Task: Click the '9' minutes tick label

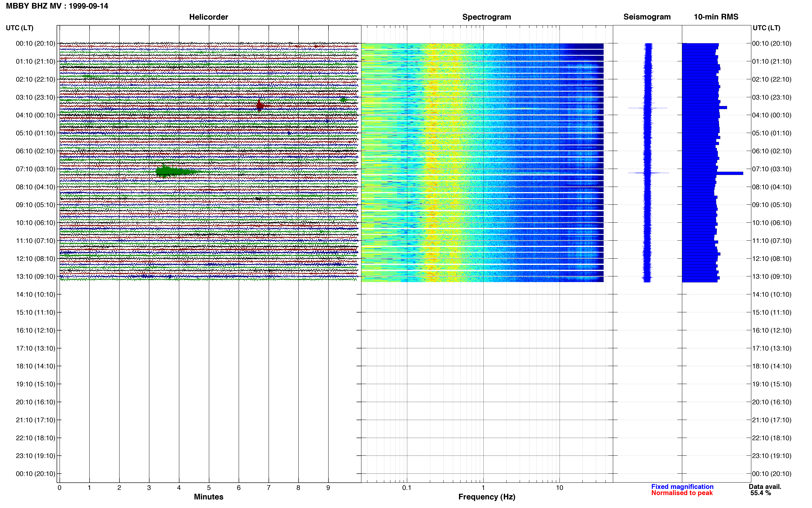Action: [x=328, y=487]
